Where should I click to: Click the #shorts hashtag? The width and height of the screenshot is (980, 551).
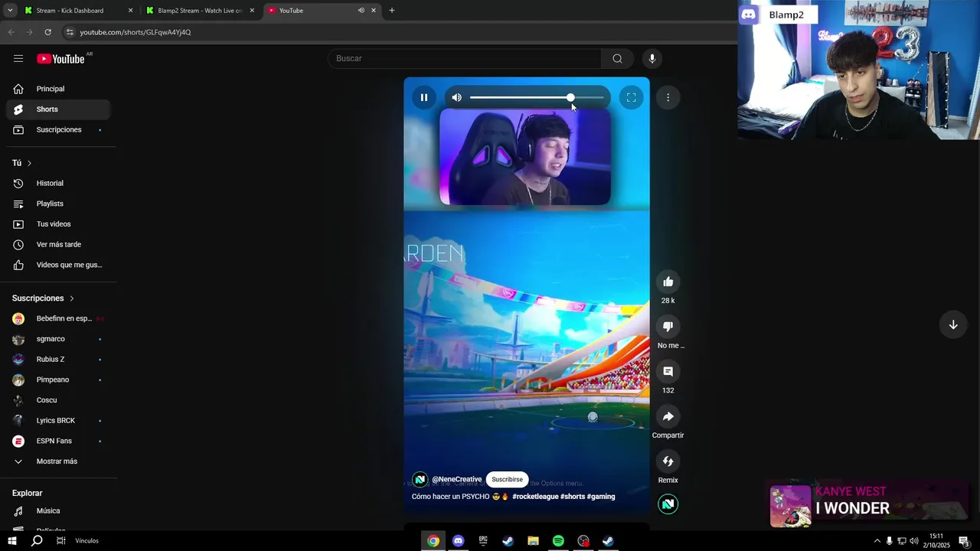573,497
